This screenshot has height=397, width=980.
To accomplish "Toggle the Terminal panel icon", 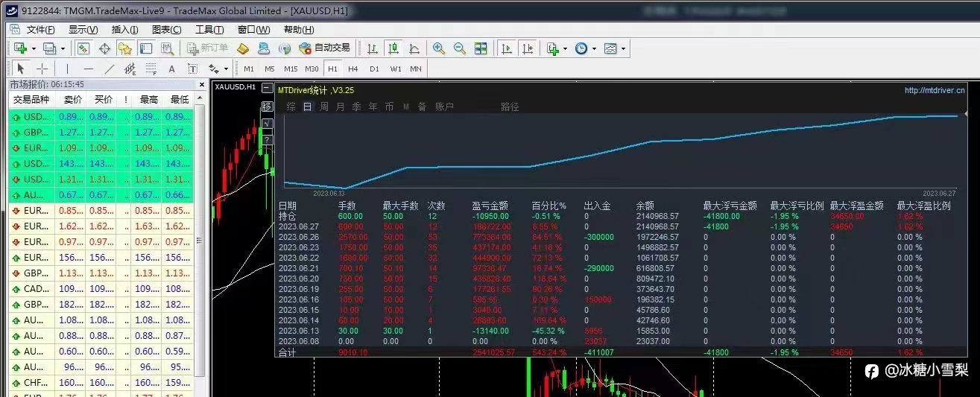I will tap(146, 48).
